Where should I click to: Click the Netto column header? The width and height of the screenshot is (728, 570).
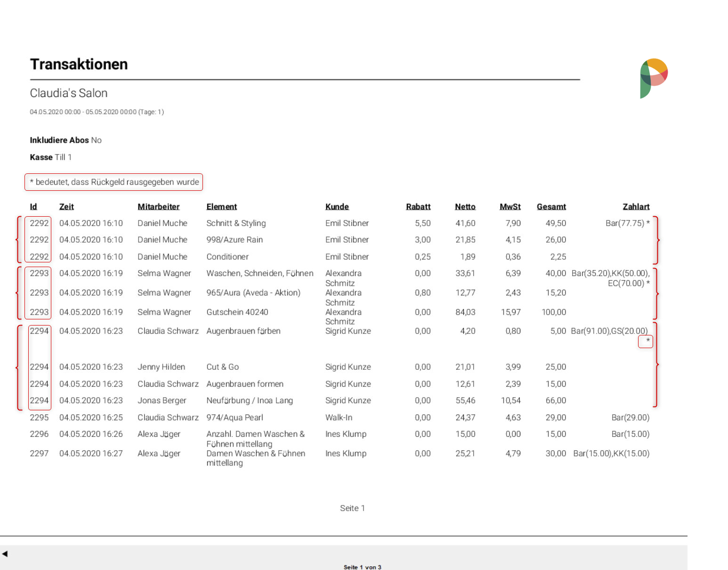[465, 207]
